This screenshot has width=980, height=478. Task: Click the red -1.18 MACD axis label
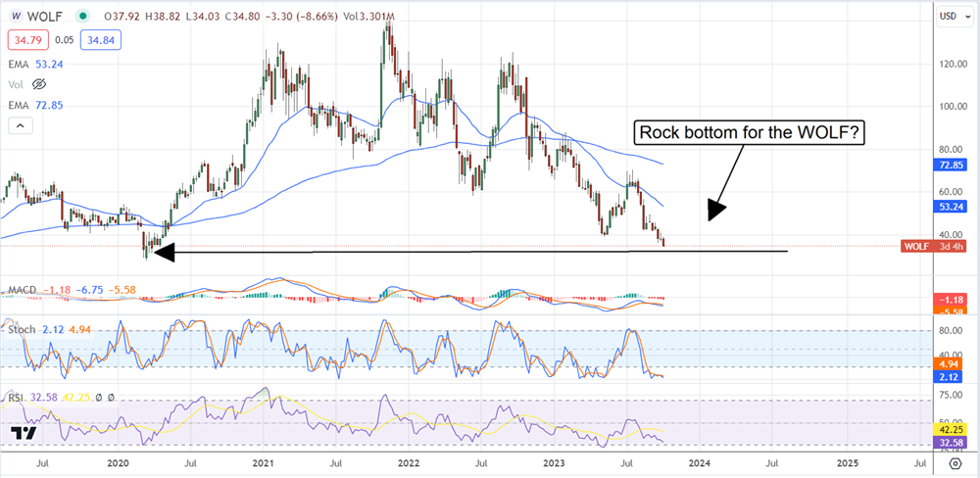(x=950, y=299)
